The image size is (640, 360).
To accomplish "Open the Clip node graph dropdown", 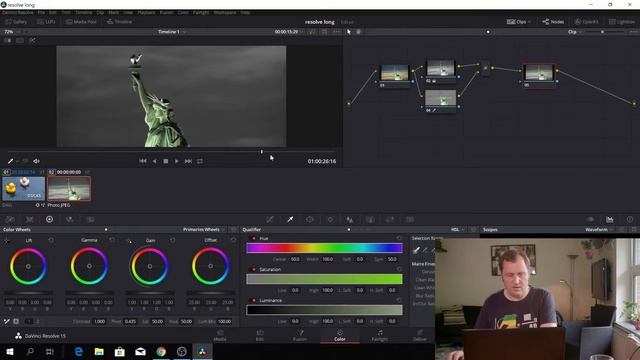I will [574, 32].
